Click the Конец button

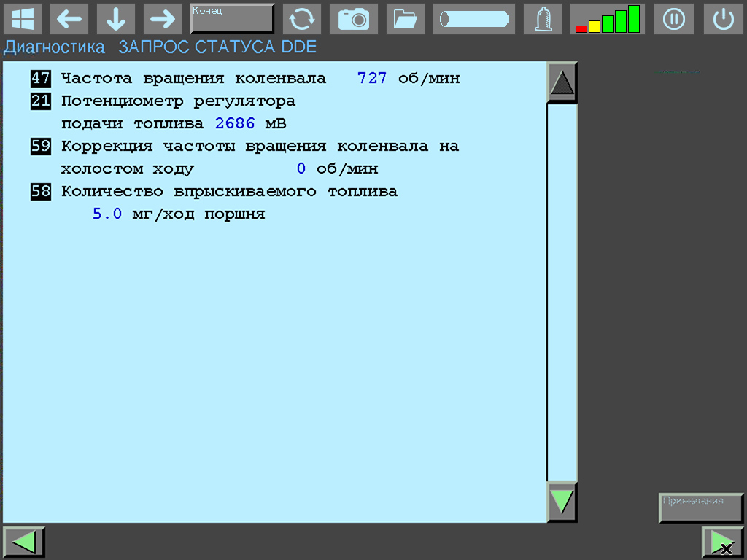[232, 19]
